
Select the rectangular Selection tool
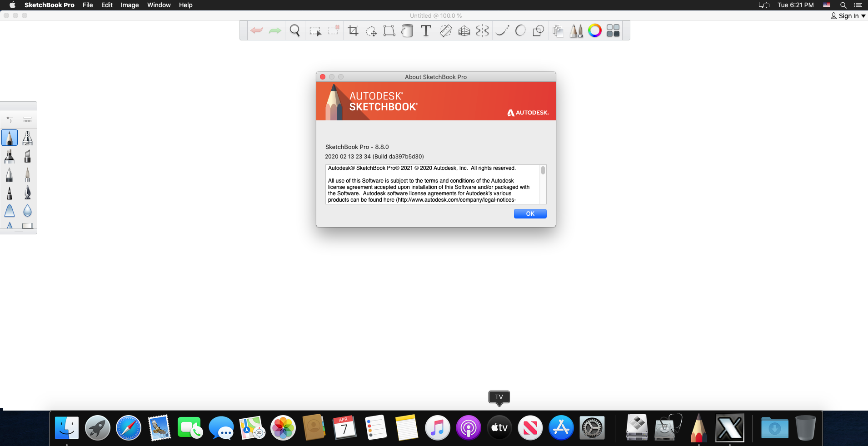[315, 31]
